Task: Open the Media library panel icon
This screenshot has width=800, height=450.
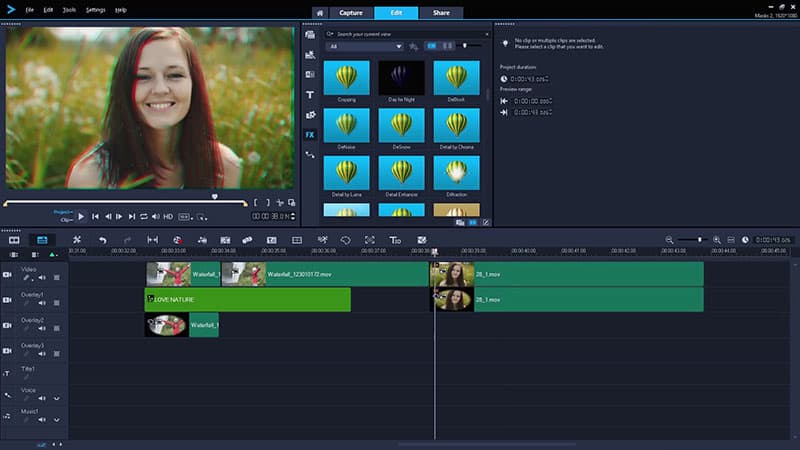Action: click(310, 35)
